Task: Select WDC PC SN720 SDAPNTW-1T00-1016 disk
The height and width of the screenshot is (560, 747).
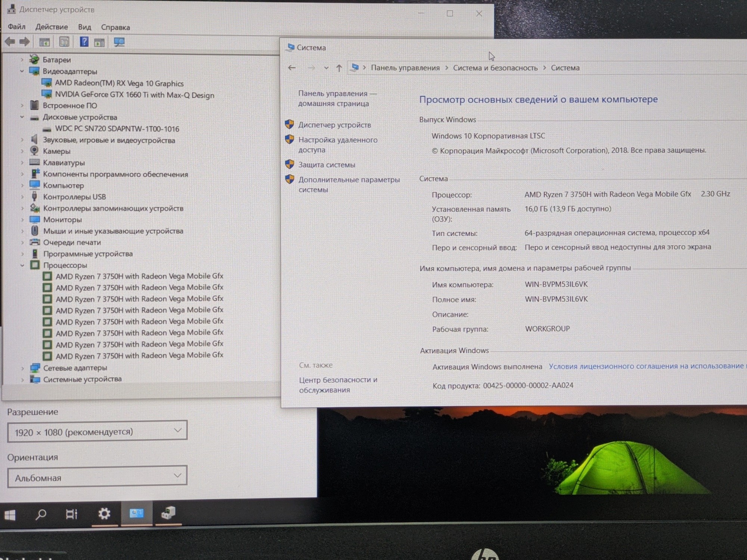Action: [117, 129]
